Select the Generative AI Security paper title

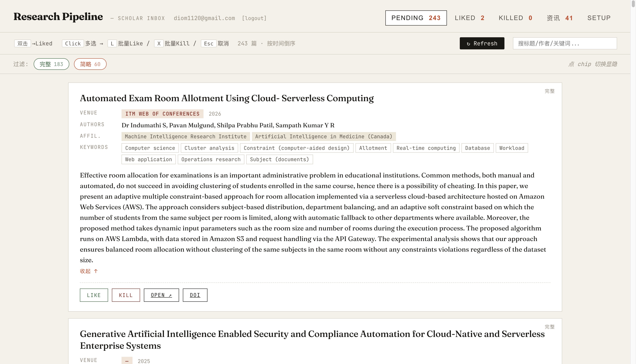(x=312, y=339)
